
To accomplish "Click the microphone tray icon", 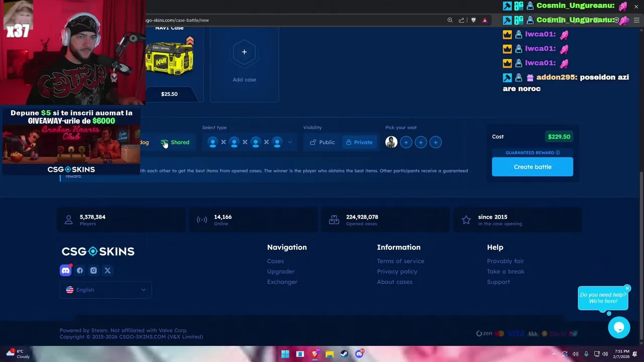I will tap(586, 354).
